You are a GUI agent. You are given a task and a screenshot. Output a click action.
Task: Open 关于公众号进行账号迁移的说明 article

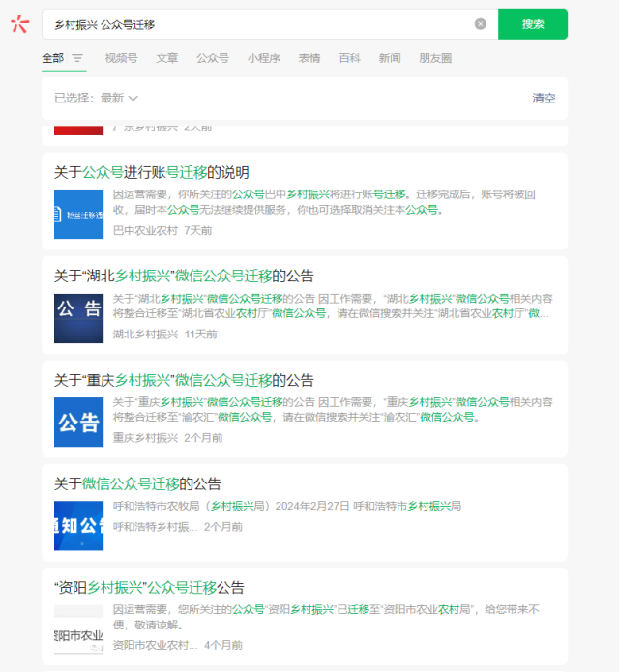coord(152,173)
